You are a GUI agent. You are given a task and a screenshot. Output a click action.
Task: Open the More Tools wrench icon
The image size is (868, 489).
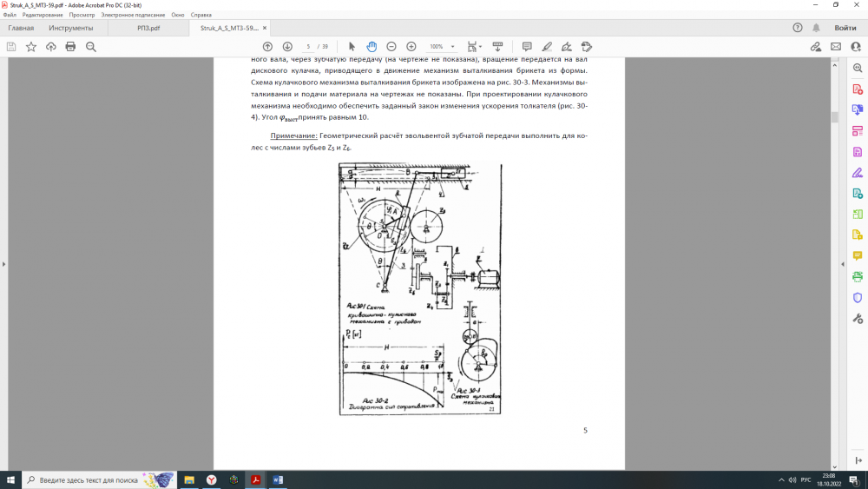pyautogui.click(x=858, y=319)
